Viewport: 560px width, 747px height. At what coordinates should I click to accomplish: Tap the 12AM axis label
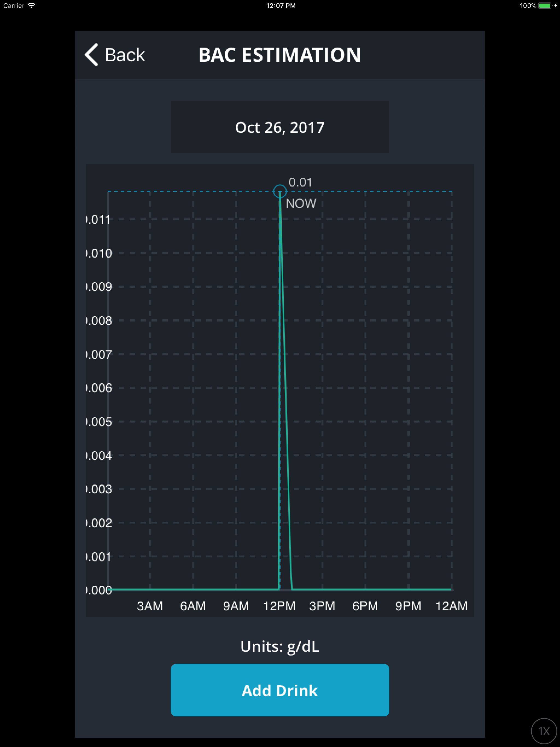451,606
